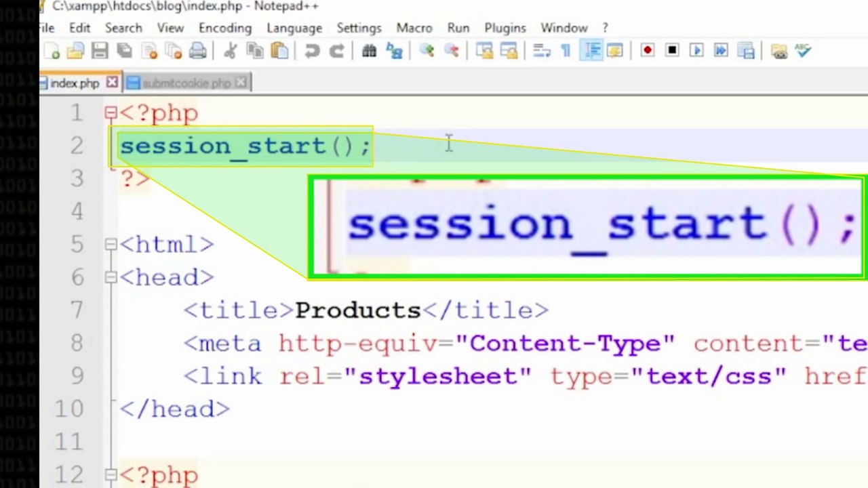Close all documents via toolbar
The image size is (868, 488).
pyautogui.click(x=174, y=51)
